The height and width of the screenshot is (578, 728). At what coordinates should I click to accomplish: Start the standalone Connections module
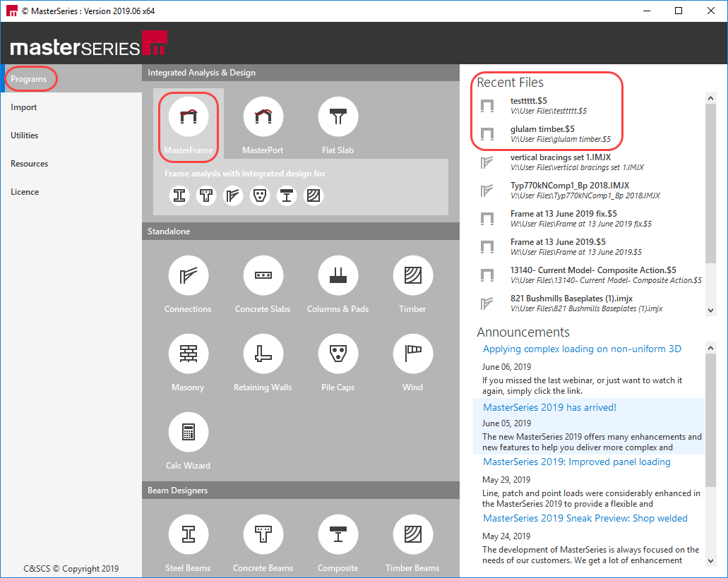[188, 277]
